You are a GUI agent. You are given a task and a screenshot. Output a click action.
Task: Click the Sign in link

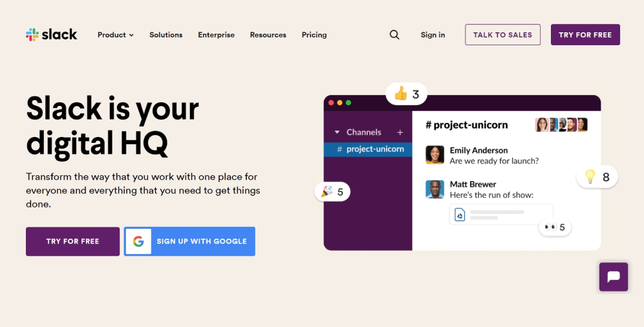tap(433, 35)
